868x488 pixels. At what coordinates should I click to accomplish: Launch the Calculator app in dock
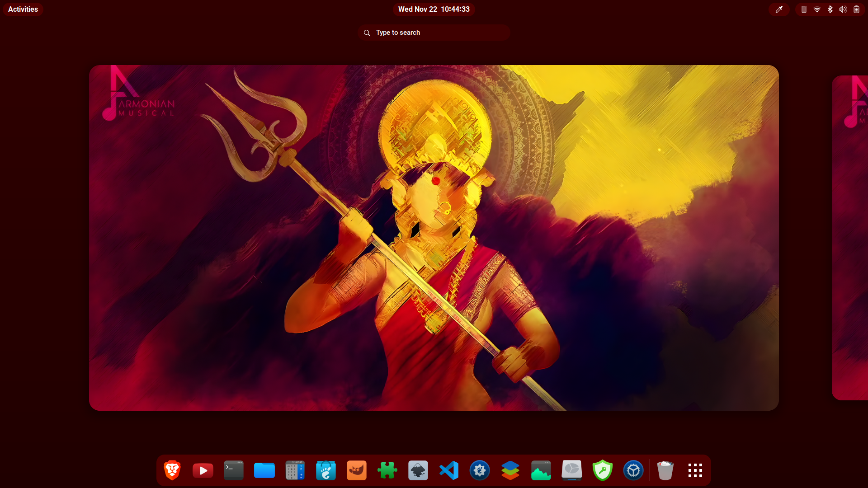click(295, 470)
